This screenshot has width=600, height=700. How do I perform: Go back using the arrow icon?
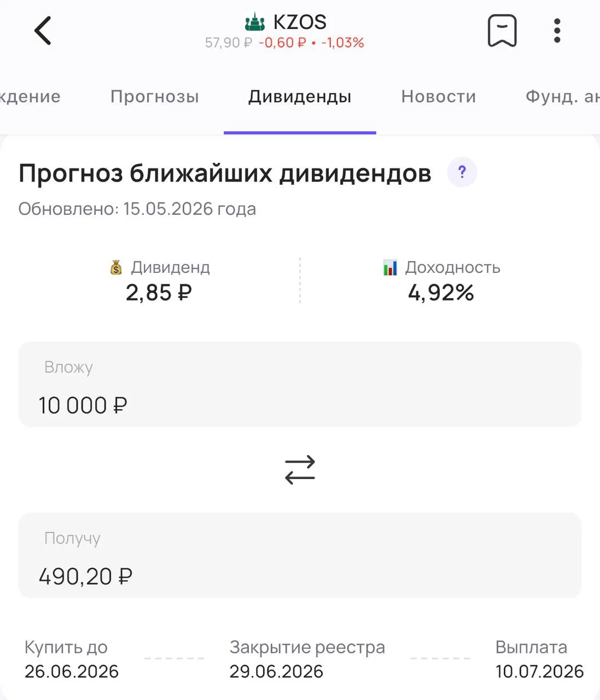pyautogui.click(x=43, y=31)
